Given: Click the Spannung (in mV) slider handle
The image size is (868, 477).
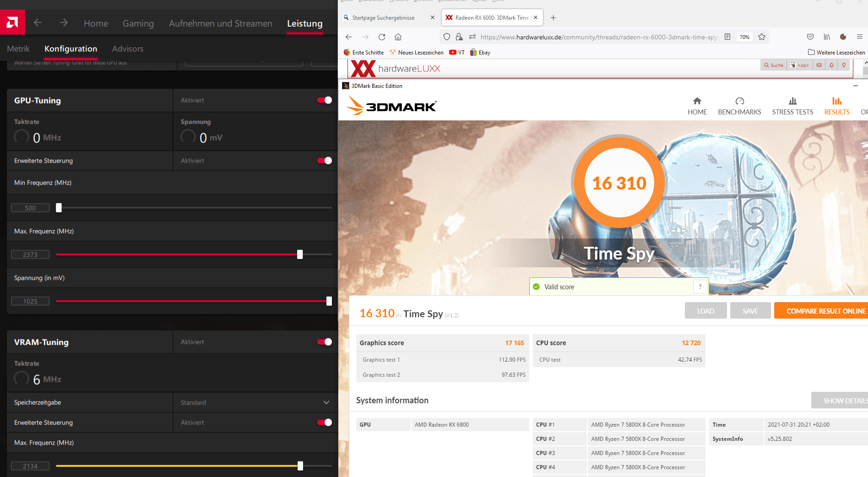Looking at the screenshot, I should click(329, 301).
